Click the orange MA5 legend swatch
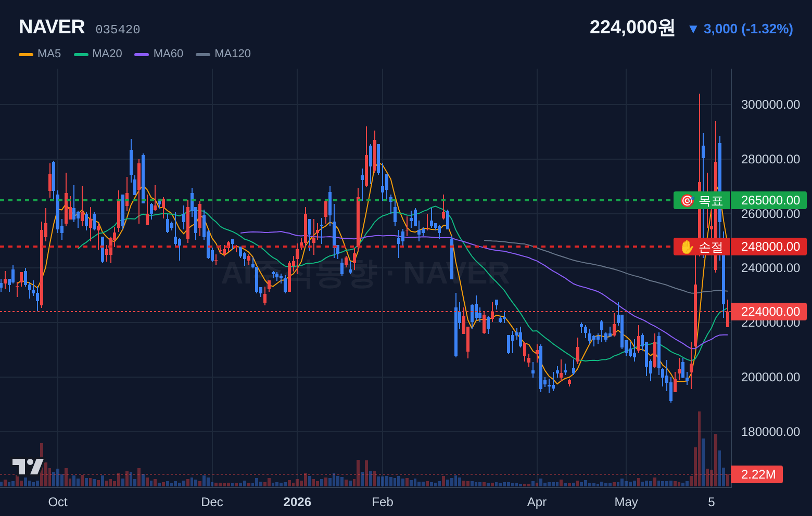Viewport: 812px width, 516px height. pos(26,54)
